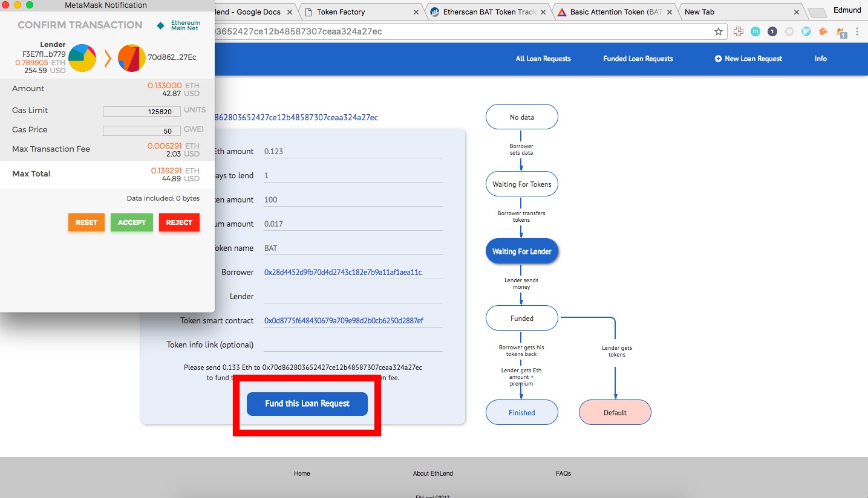The width and height of the screenshot is (868, 498).
Task: Reject the MetaMask transaction
Action: [179, 222]
